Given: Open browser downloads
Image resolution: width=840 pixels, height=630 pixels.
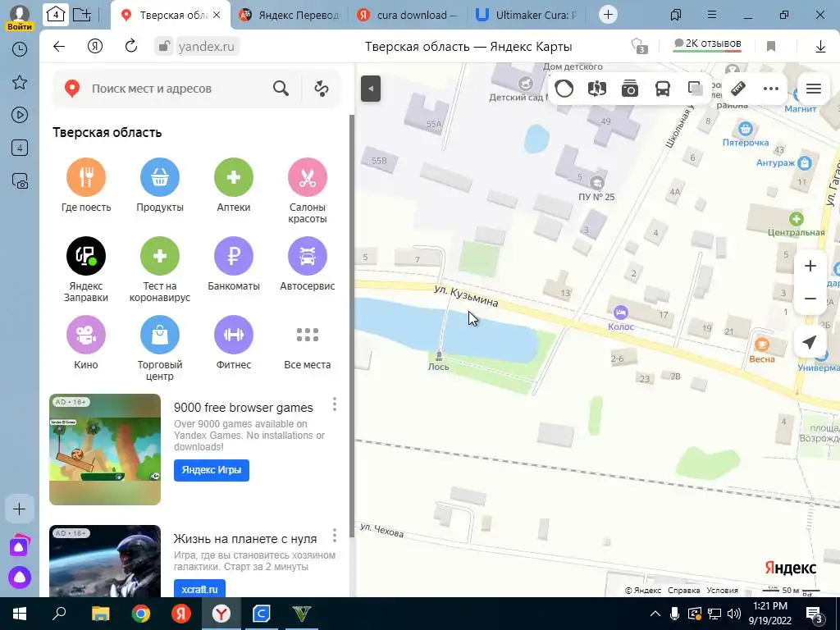Looking at the screenshot, I should pyautogui.click(x=820, y=47).
